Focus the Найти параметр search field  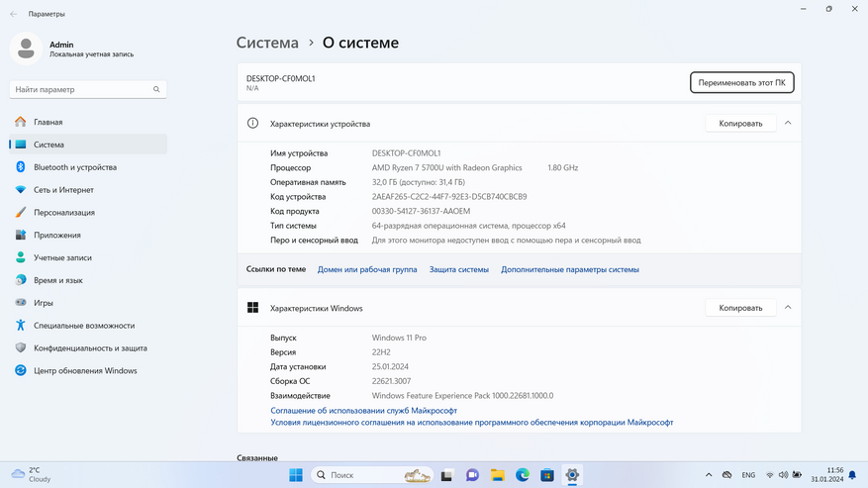point(88,89)
